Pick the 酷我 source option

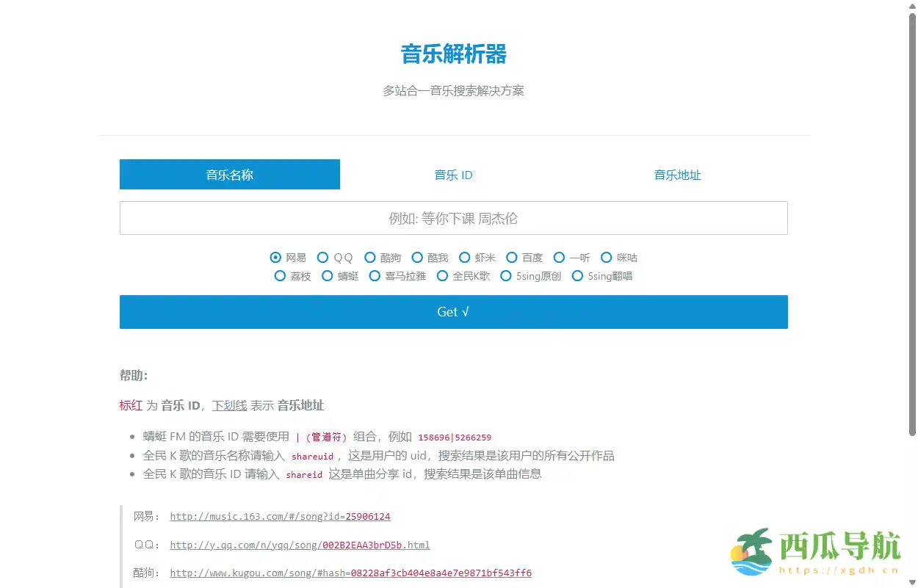(416, 257)
